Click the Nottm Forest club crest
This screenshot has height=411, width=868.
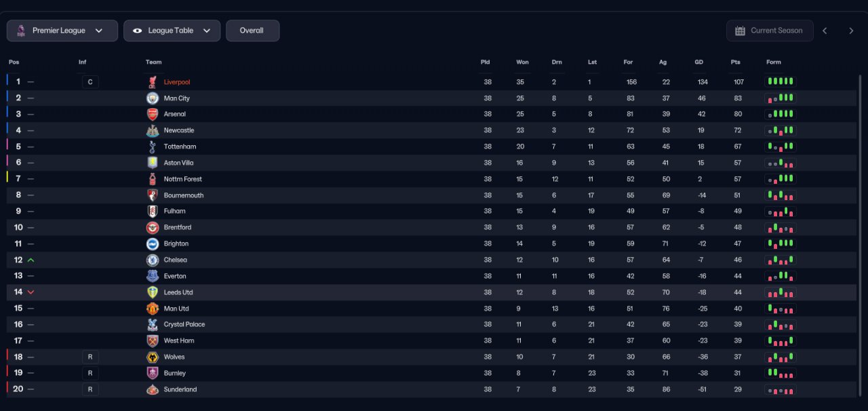tap(153, 179)
